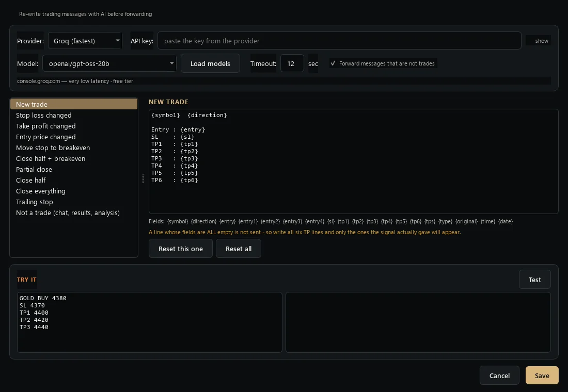This screenshot has width=568, height=392.
Task: Click into the API key input field
Action: coord(339,41)
